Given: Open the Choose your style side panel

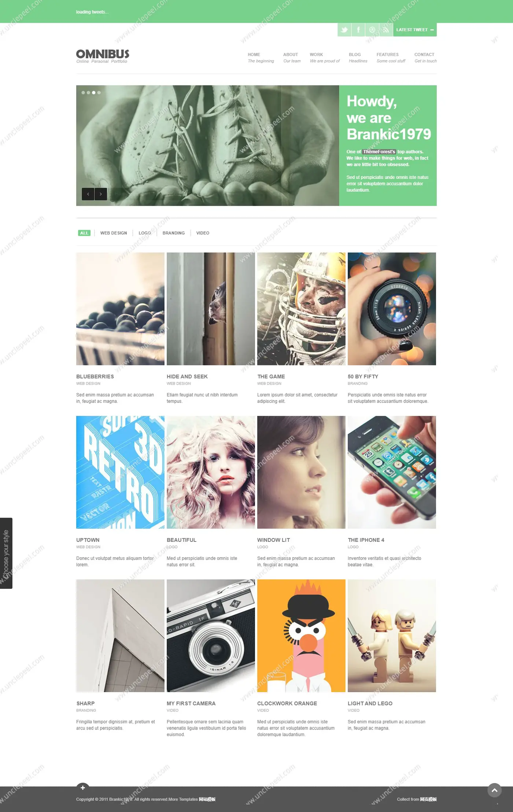Looking at the screenshot, I should click(6, 553).
